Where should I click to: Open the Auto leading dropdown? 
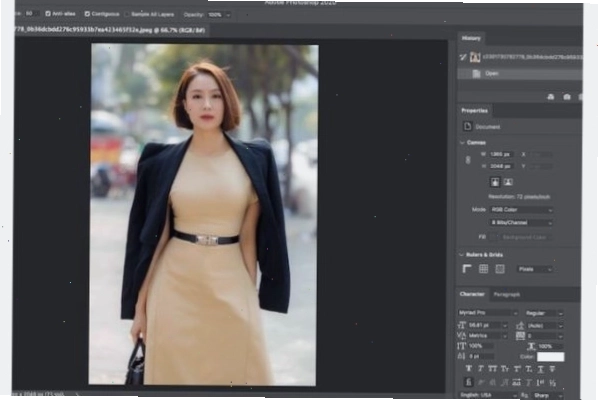(545, 326)
